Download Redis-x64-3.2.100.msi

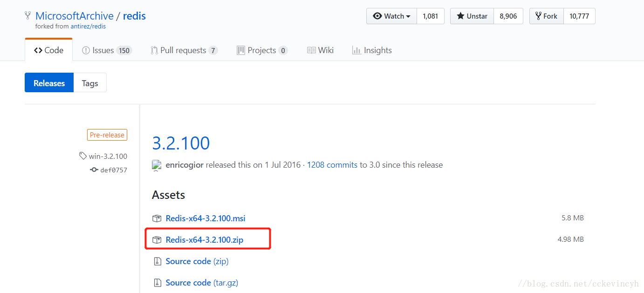[x=206, y=218]
